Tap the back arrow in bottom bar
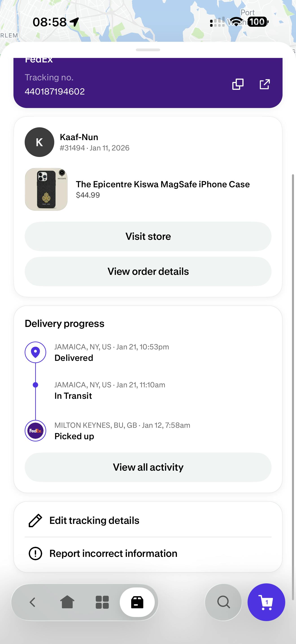 point(33,602)
